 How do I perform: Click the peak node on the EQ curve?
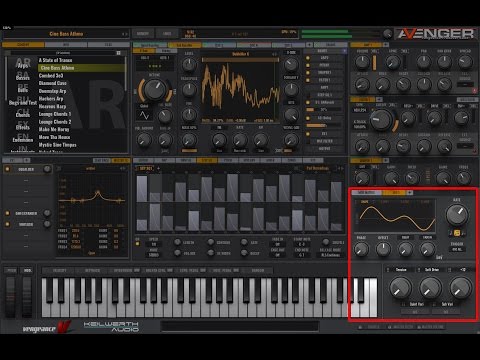[x=98, y=192]
